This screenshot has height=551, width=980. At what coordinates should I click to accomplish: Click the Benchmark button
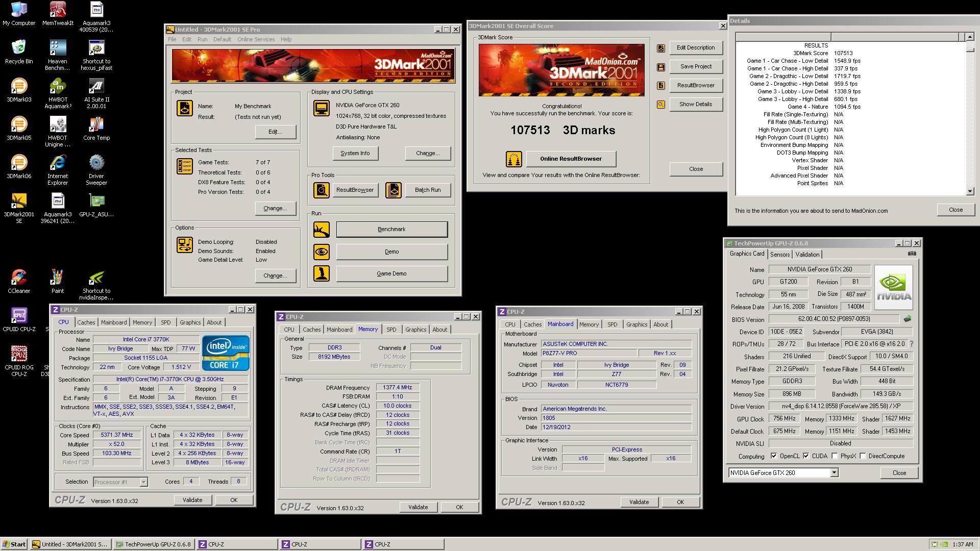pyautogui.click(x=391, y=230)
